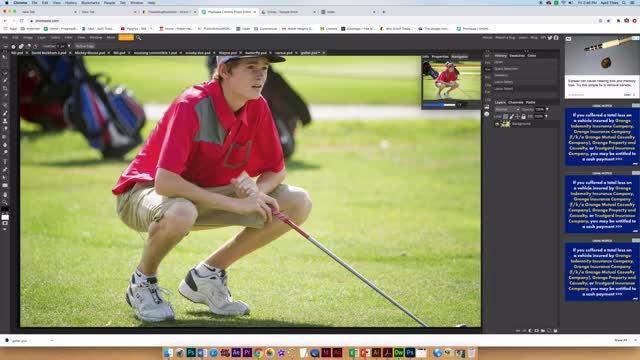The width and height of the screenshot is (640, 360).
Task: Toggle lock transparent pixels in Layers panel
Action: [505, 116]
